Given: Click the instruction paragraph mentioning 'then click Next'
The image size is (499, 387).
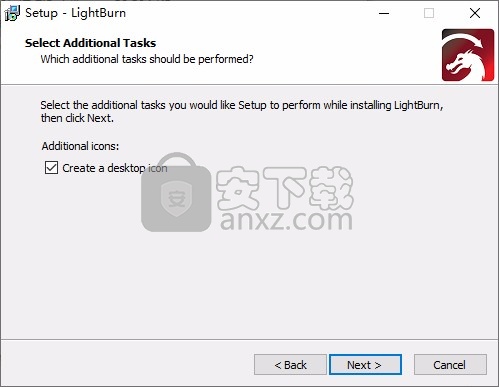Looking at the screenshot, I should click(x=242, y=112).
